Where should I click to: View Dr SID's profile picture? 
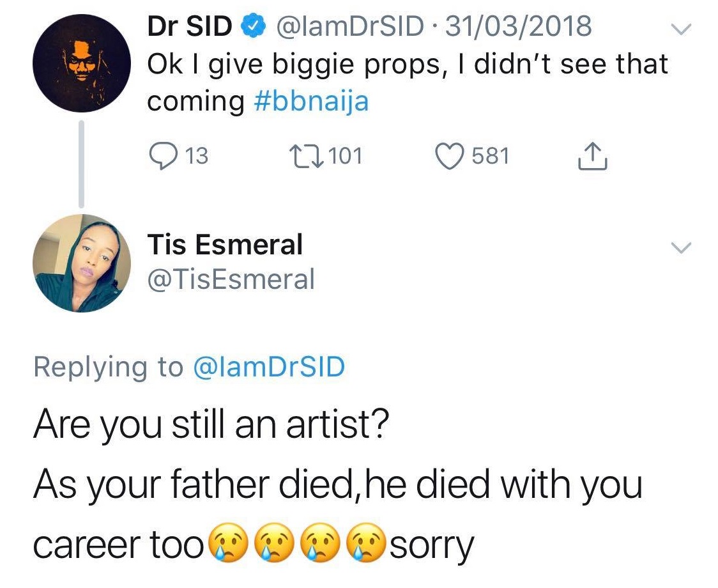point(82,63)
